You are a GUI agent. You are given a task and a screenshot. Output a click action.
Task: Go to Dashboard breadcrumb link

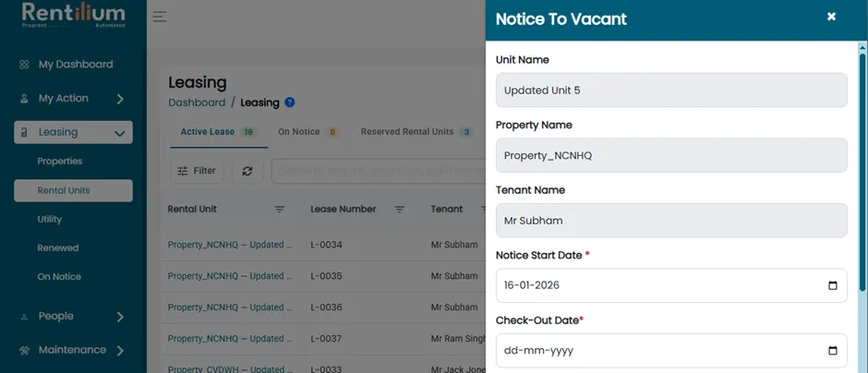(197, 102)
